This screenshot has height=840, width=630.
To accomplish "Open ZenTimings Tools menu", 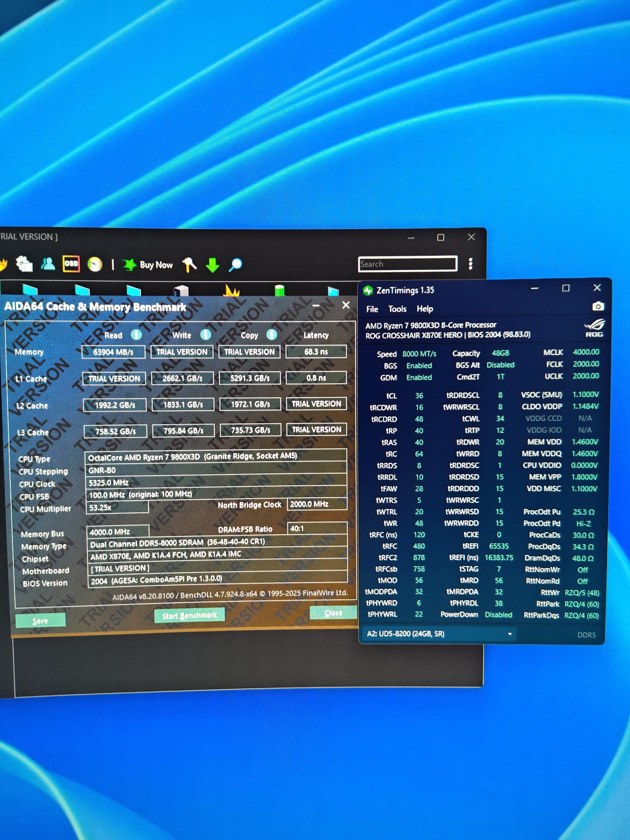I will coord(397,309).
